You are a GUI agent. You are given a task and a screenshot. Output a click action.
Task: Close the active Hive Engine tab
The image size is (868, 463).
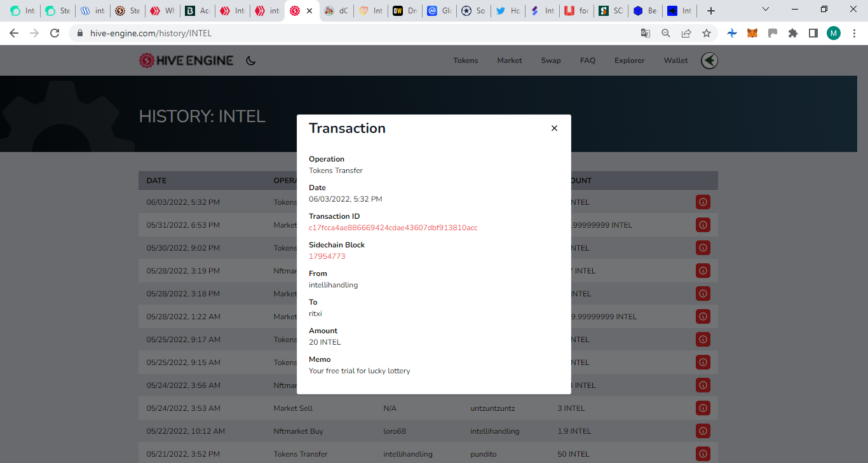pos(309,11)
